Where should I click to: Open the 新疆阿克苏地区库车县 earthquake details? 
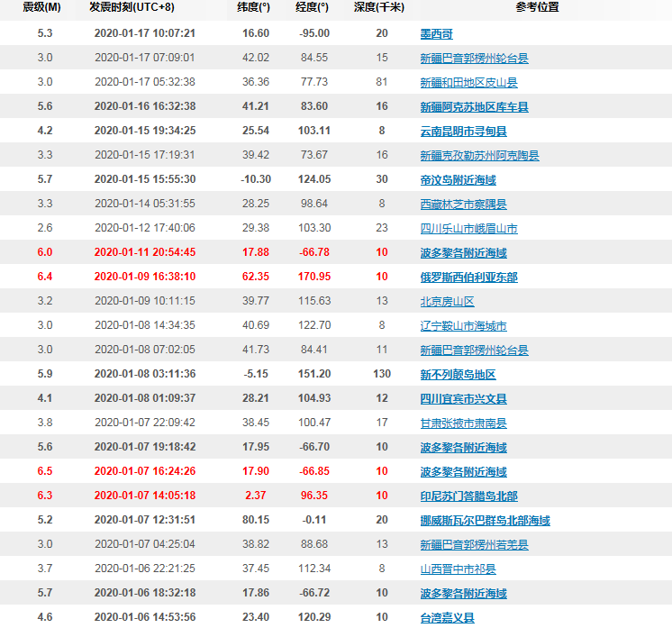coord(474,106)
